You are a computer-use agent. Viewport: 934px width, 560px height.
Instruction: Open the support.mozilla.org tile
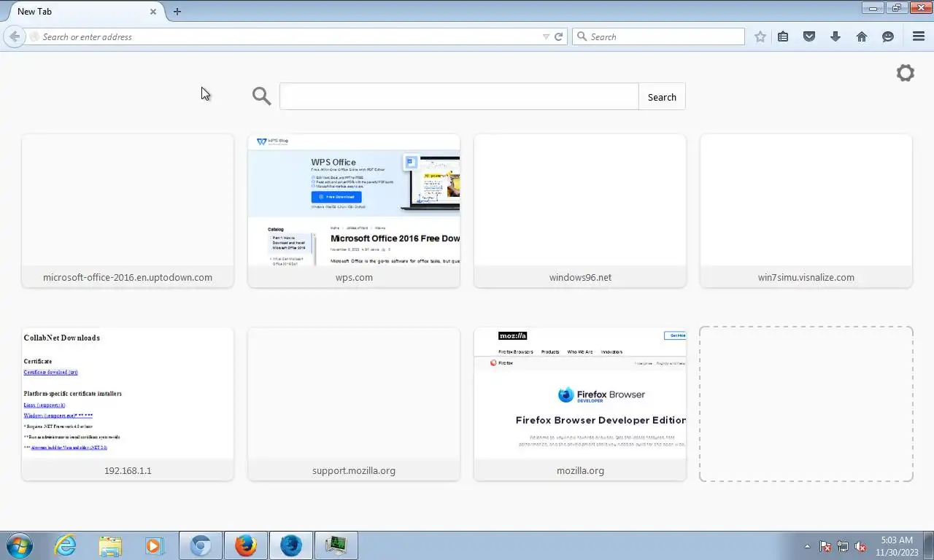354,404
